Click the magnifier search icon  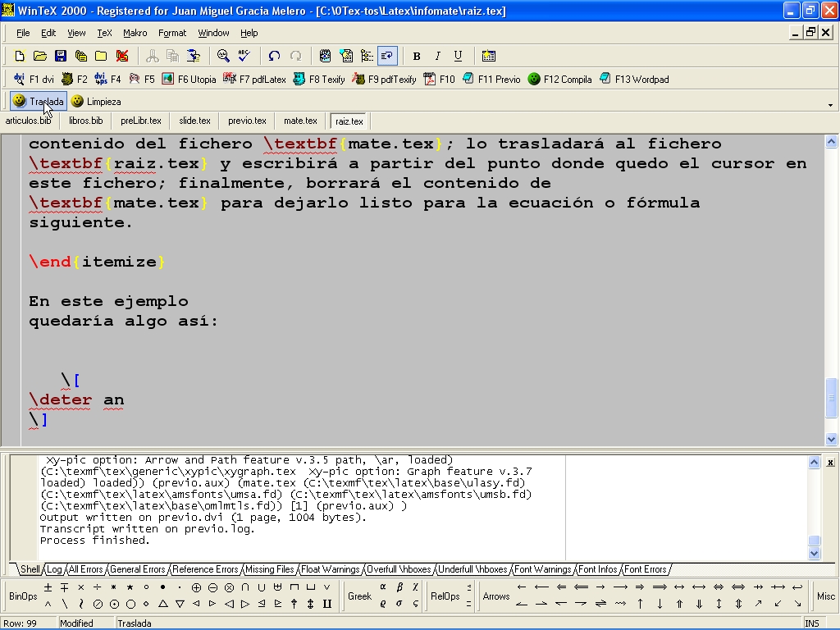pyautogui.click(x=223, y=56)
